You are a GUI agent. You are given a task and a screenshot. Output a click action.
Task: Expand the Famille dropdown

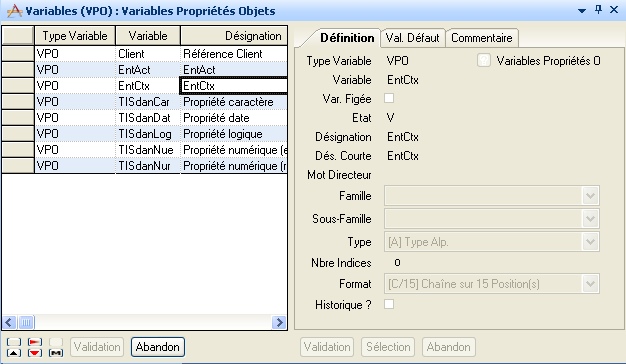pyautogui.click(x=590, y=196)
